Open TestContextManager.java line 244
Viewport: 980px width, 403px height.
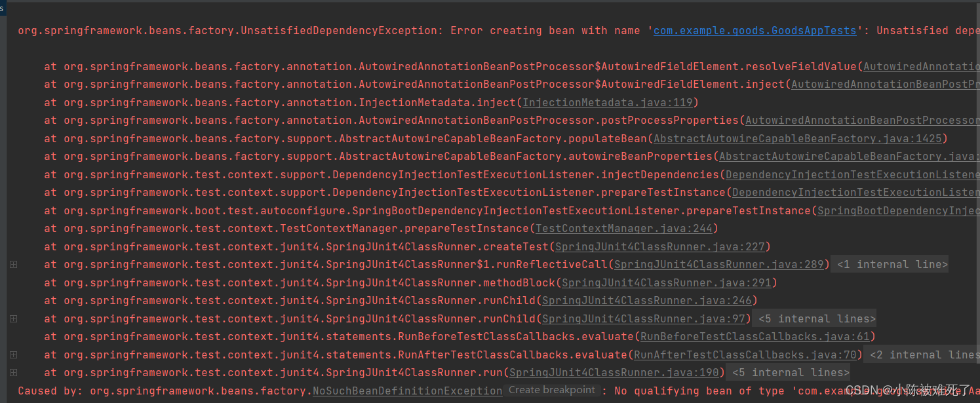624,228
